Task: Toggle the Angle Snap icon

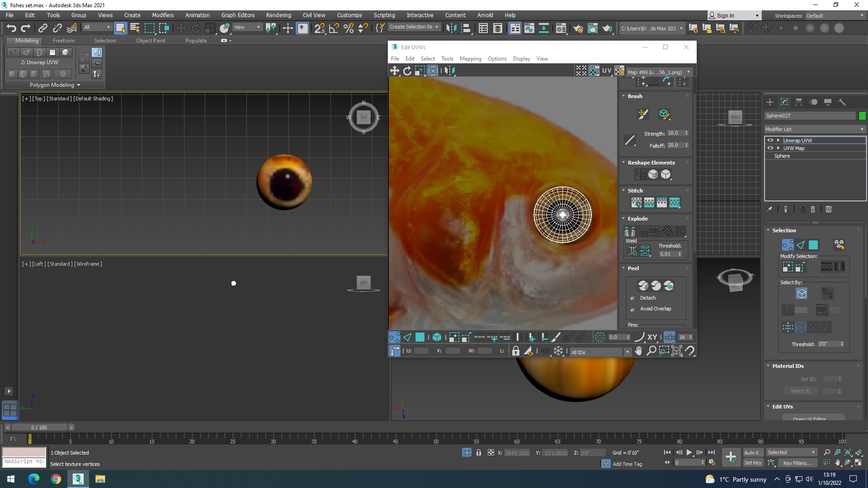Action: pyautogui.click(x=334, y=28)
